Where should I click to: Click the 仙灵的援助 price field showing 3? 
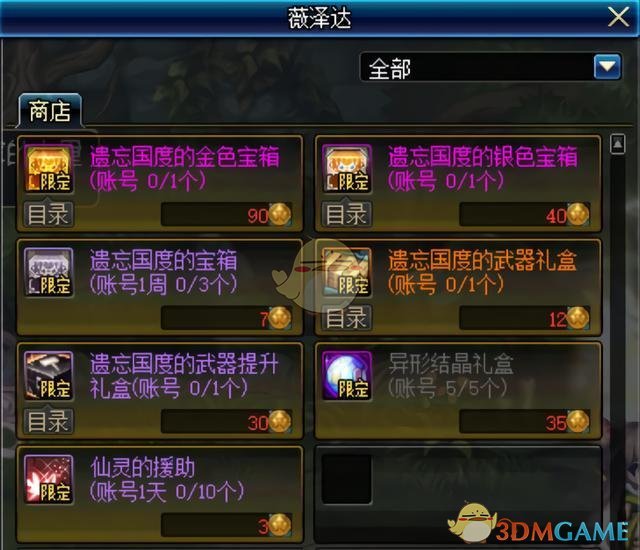click(227, 525)
